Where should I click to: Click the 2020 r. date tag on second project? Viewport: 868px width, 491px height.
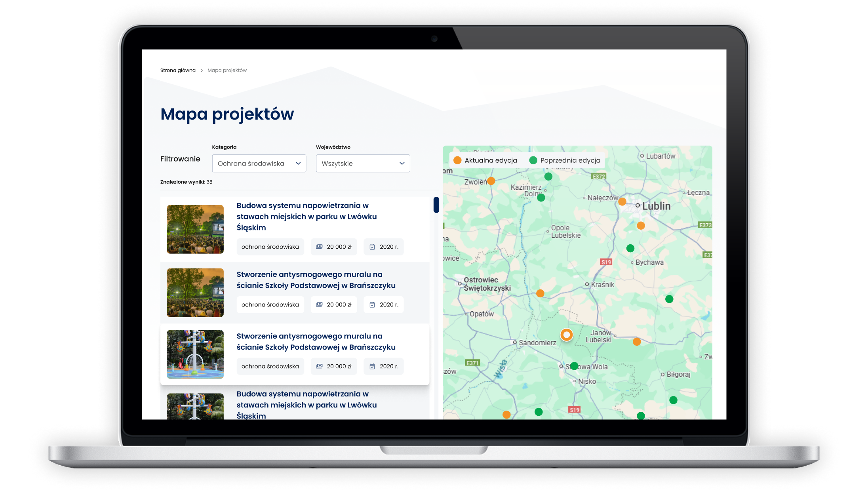(384, 304)
